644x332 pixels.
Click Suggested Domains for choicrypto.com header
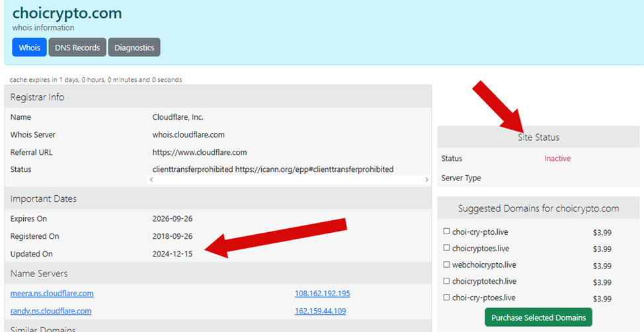pyautogui.click(x=538, y=208)
